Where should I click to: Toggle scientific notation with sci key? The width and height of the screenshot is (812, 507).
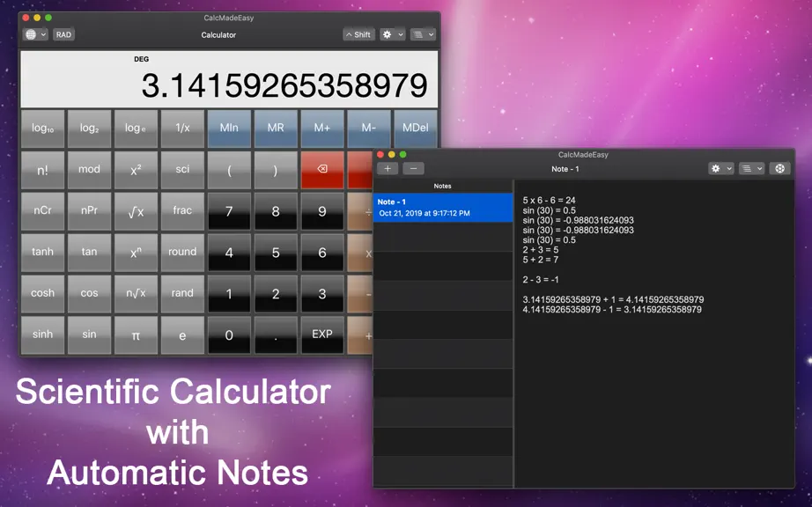click(x=182, y=170)
